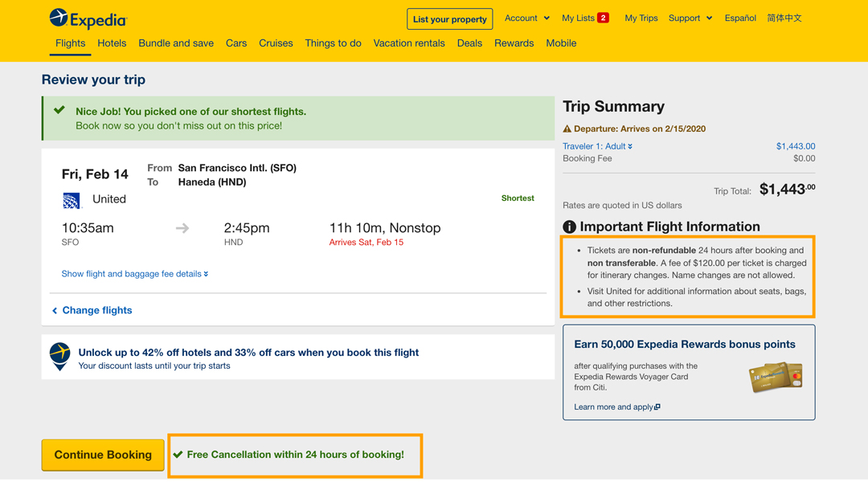Screen dimensions: 868x494
Task: Click the United airline logo
Action: (x=71, y=199)
